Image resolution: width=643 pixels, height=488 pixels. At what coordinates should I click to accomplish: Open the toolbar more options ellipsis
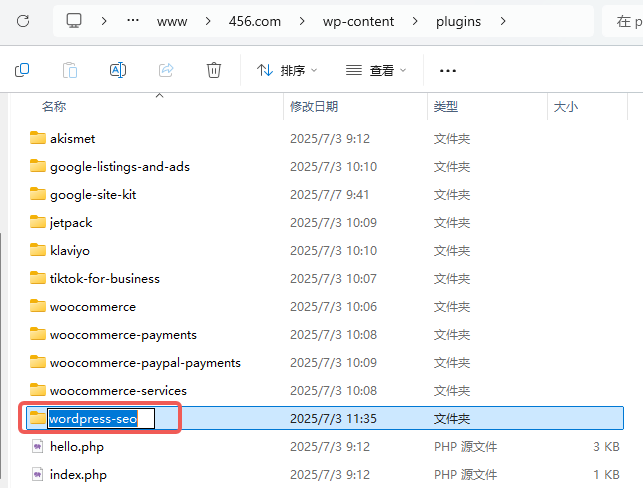click(x=448, y=71)
